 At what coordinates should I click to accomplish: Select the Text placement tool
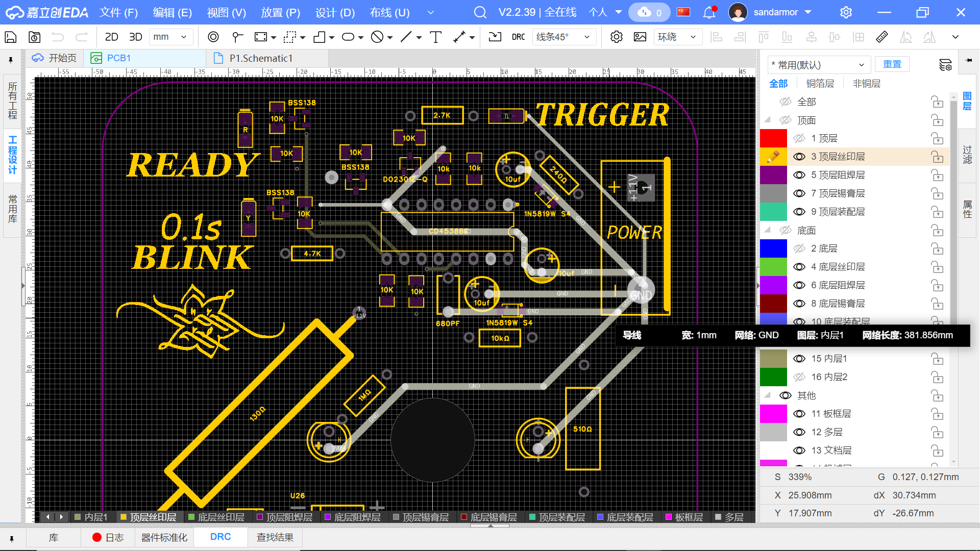click(435, 37)
